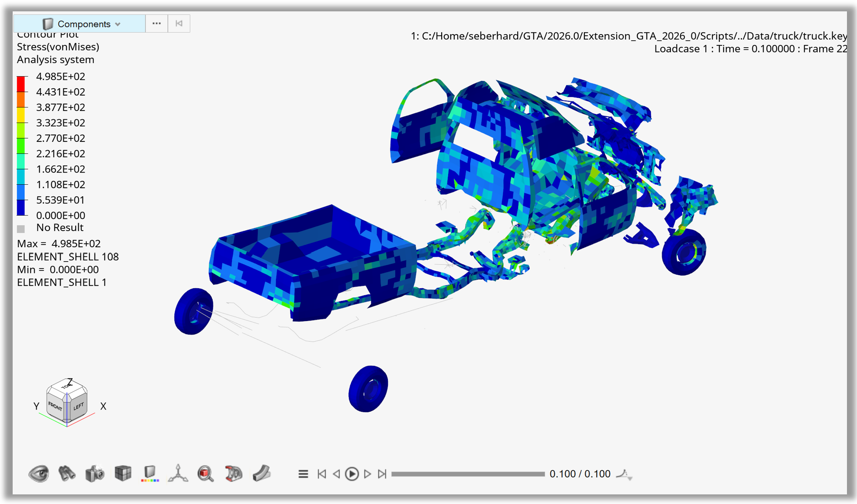Screen dimensions: 857x504
Task: Step backward one animation frame
Action: tap(337, 473)
